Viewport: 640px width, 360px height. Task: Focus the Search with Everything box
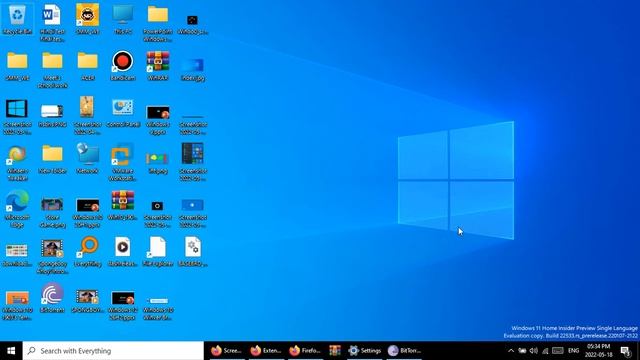coord(113,351)
